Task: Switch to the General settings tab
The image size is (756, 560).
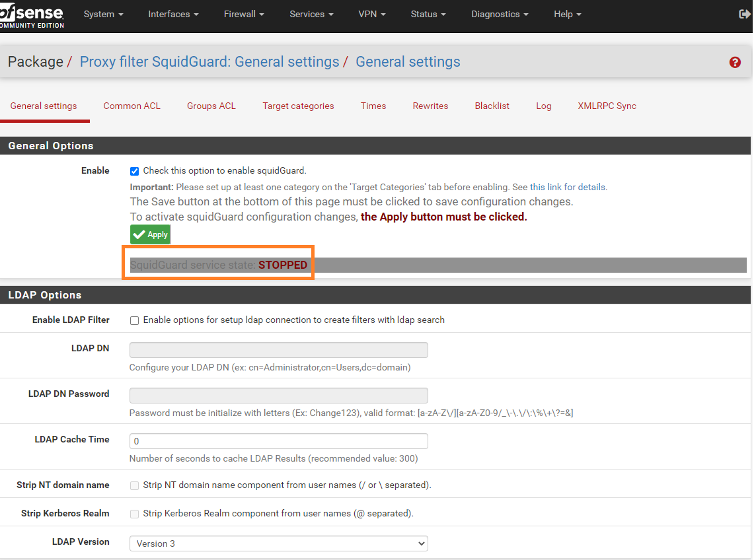Action: pyautogui.click(x=44, y=106)
